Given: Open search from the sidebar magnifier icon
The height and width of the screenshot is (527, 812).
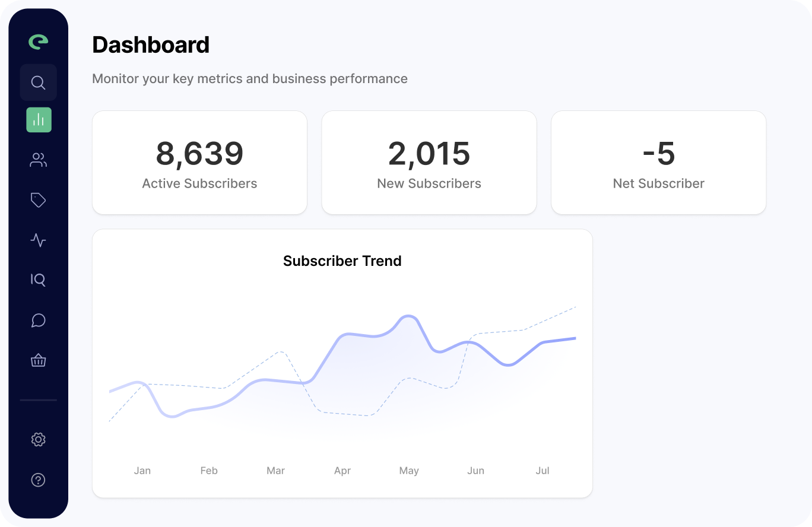Looking at the screenshot, I should click(x=39, y=82).
